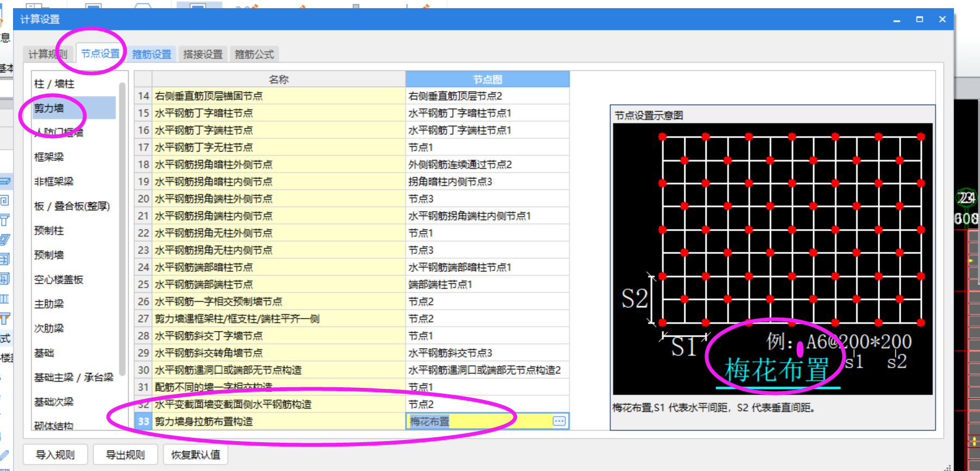
Task: Click value 水平钢筋斜交节点3
Action: (488, 353)
